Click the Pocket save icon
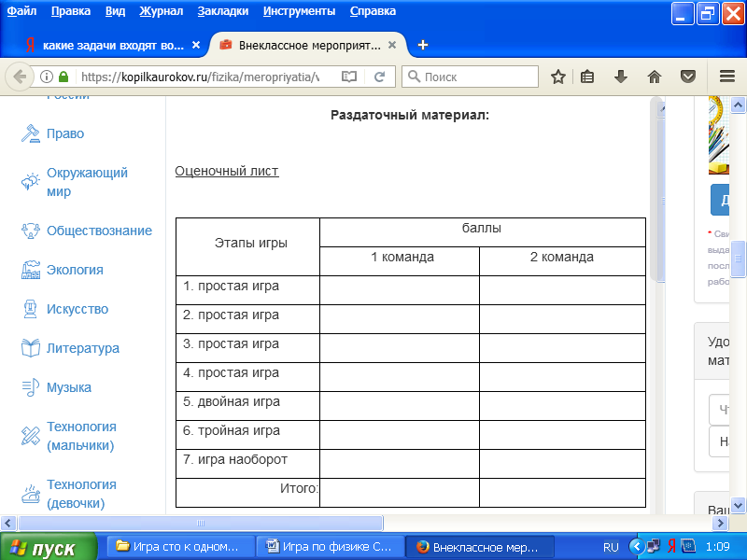 (687, 77)
